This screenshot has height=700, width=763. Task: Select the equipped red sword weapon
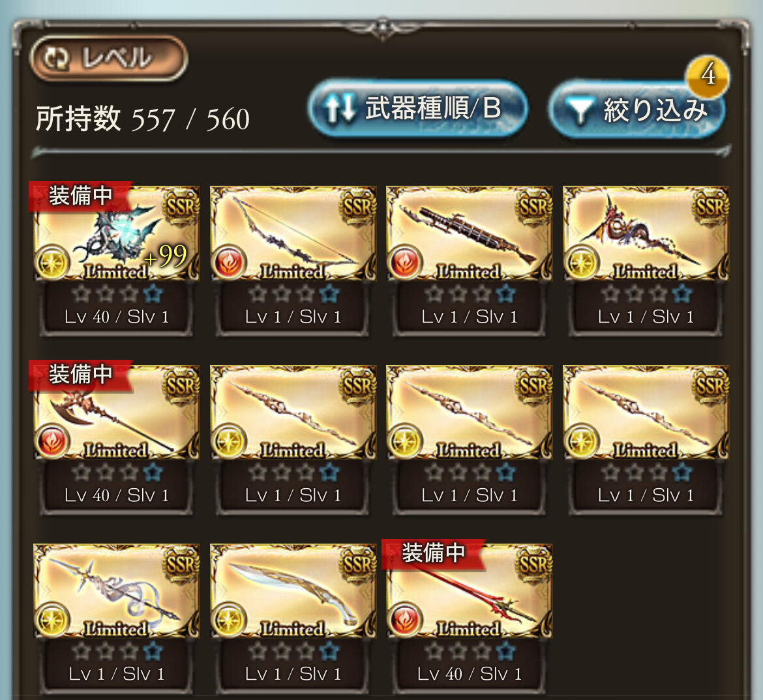(469, 591)
